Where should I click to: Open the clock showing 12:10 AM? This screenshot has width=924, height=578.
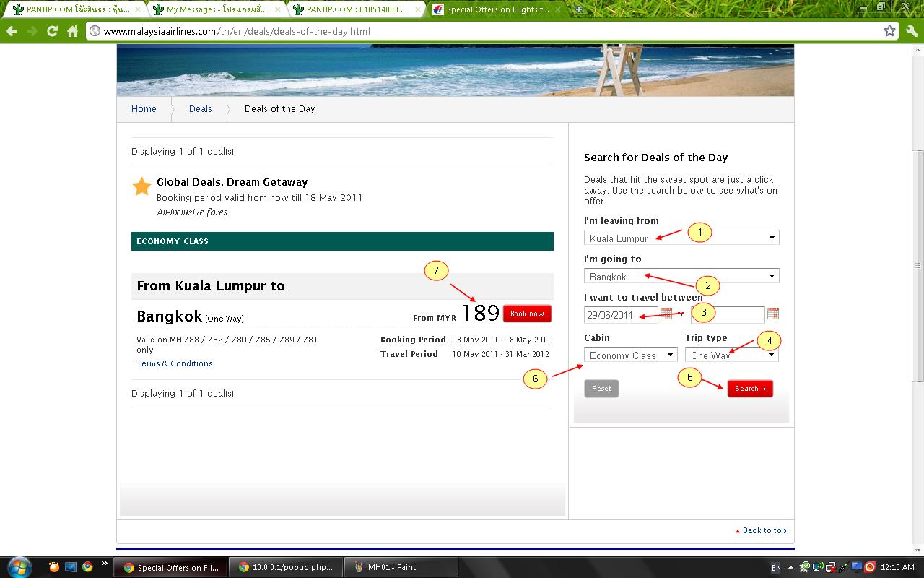point(898,568)
